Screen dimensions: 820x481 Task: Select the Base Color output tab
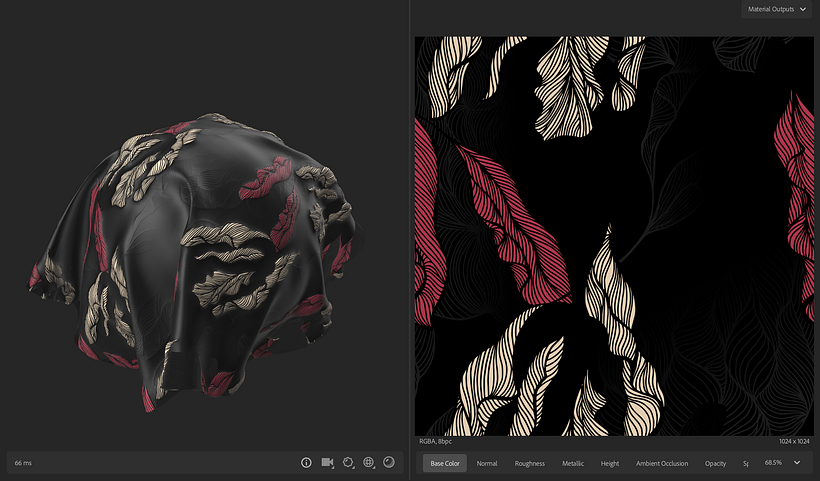click(x=444, y=463)
